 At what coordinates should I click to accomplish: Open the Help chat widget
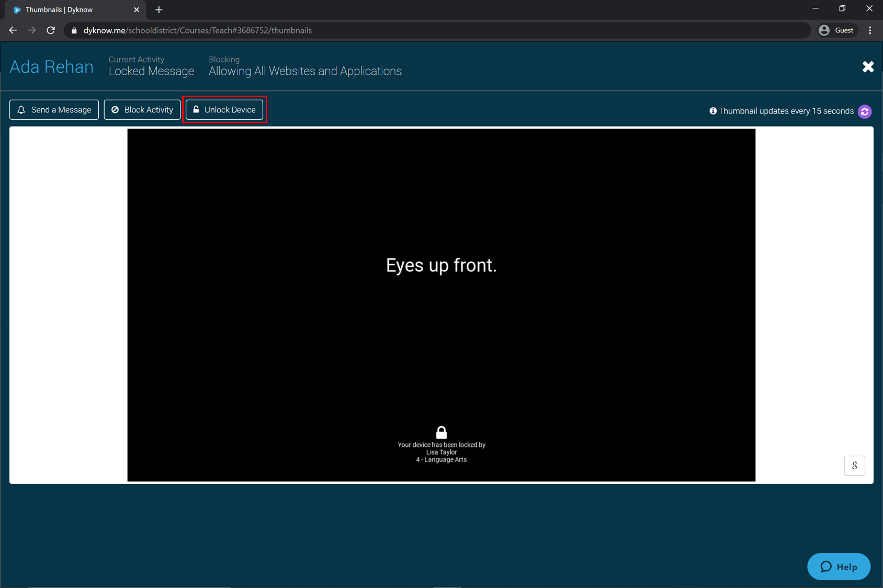click(839, 567)
